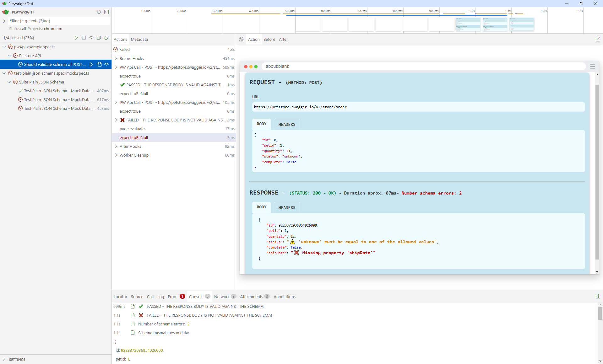Image resolution: width=603 pixels, height=364 pixels.
Task: Open selected test source file icon
Action: point(99,64)
